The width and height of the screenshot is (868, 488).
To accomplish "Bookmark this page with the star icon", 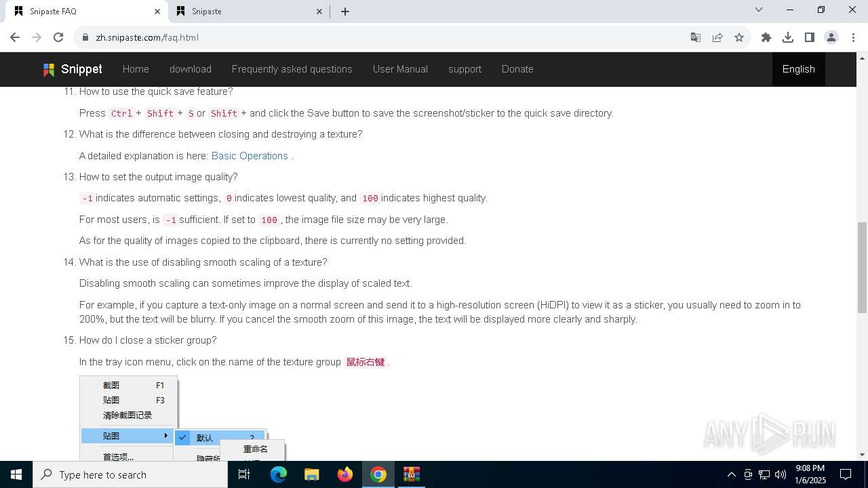I will pos(739,37).
